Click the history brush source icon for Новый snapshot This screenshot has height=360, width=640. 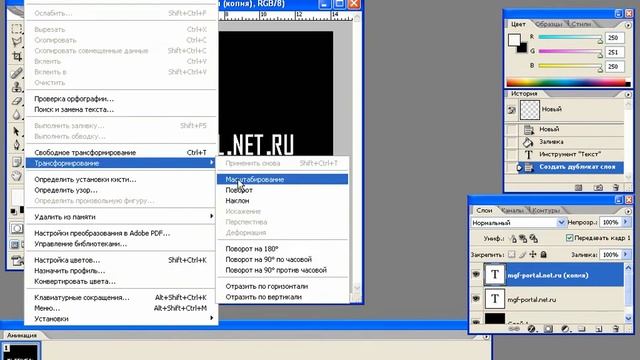511,110
